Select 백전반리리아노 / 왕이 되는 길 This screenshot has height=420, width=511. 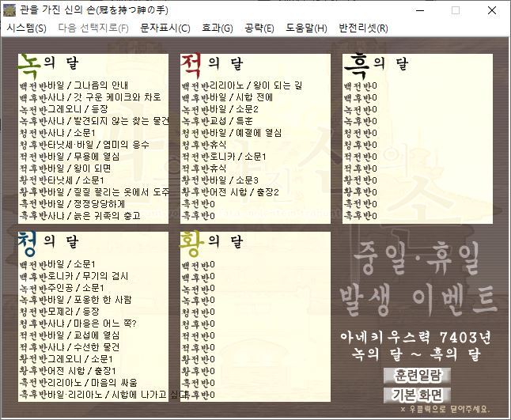pyautogui.click(x=242, y=85)
